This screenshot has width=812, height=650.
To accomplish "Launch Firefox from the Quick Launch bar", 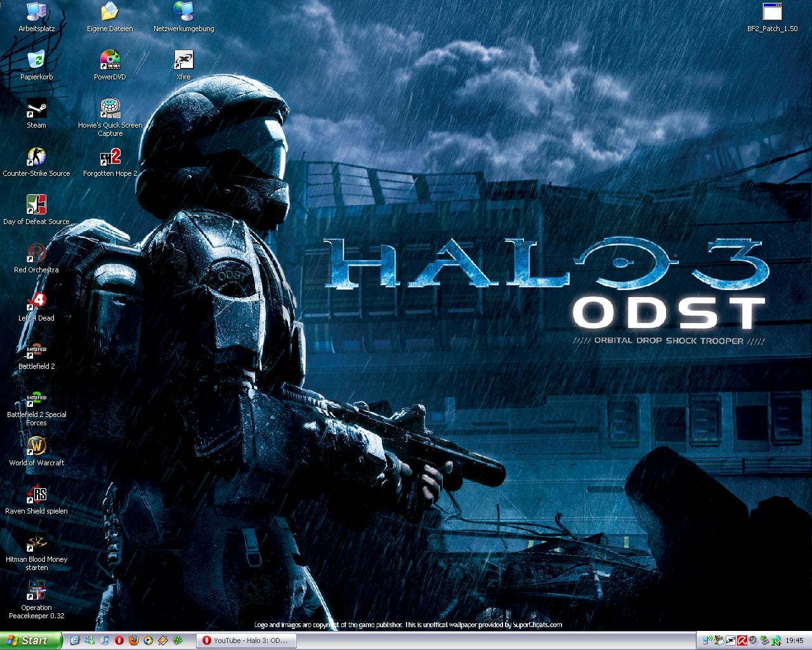I will coord(133,640).
